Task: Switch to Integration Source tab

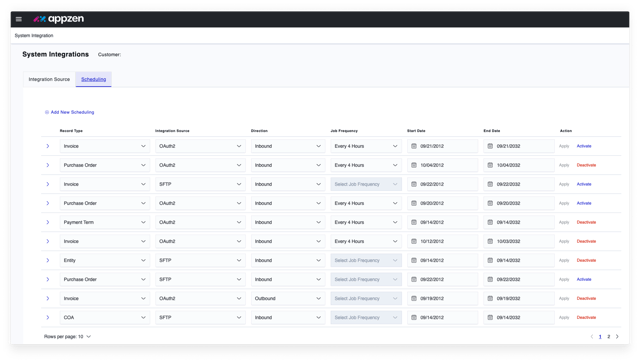Action: tap(49, 79)
